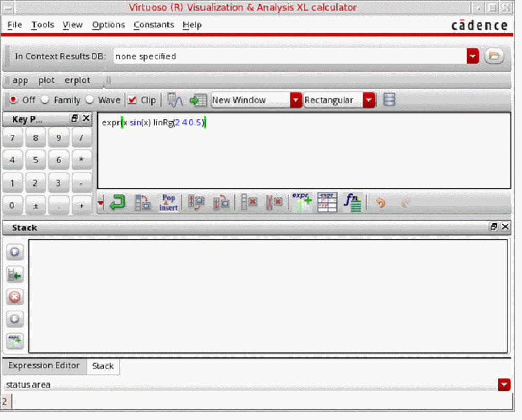Viewport: 522px width, 420px height.
Task: Switch to the Stack bottom tab
Action: pos(103,366)
